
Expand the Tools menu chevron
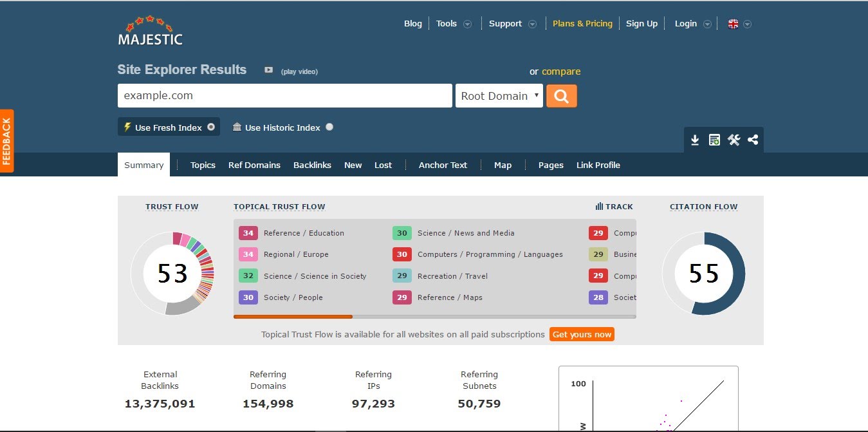click(x=468, y=23)
